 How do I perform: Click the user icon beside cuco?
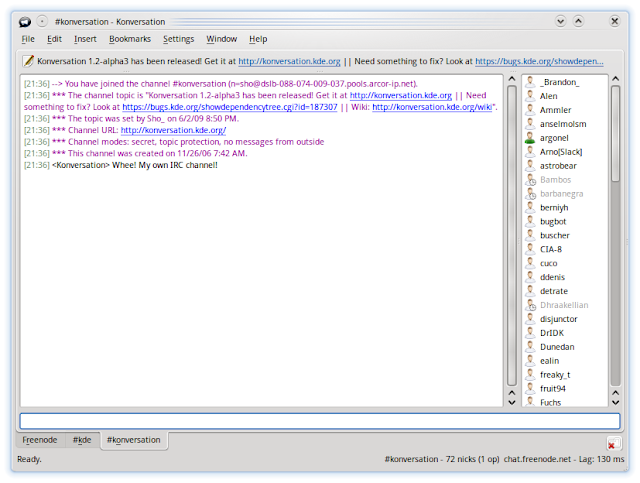pos(530,263)
